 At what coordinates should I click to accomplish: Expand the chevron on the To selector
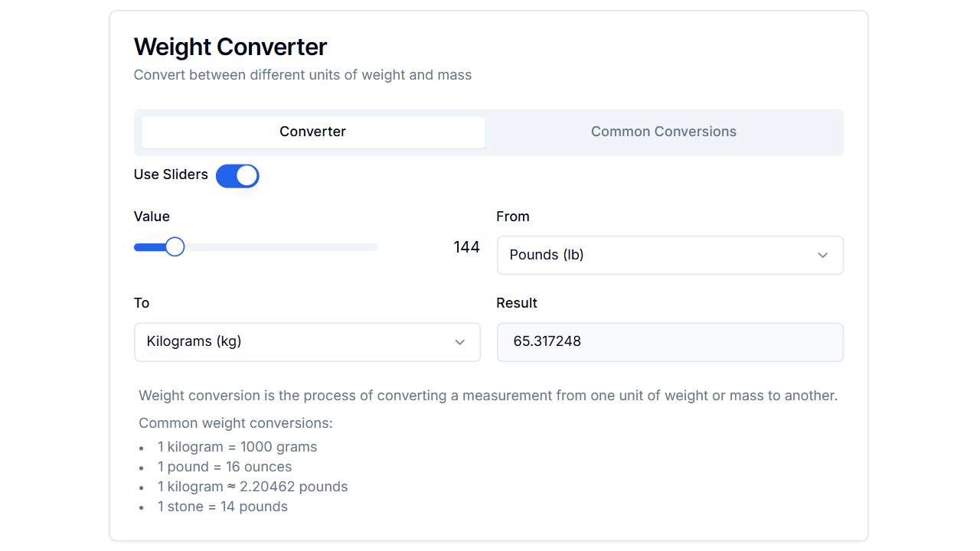pyautogui.click(x=460, y=342)
